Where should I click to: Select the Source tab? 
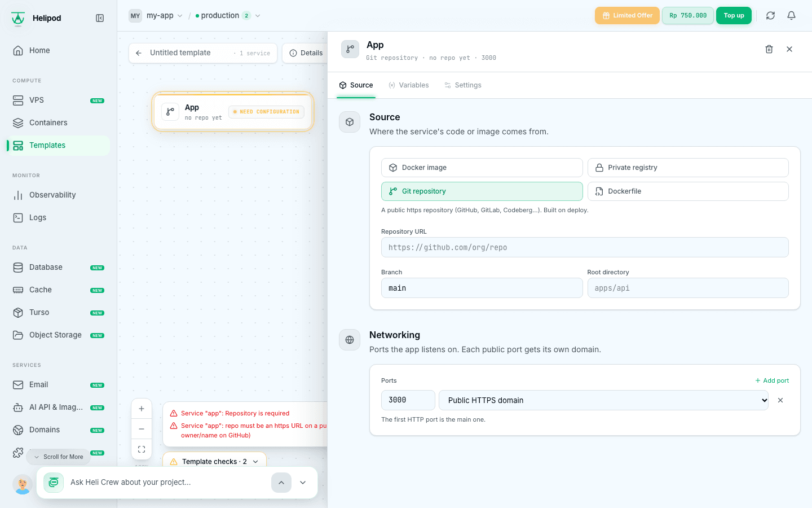[356, 85]
